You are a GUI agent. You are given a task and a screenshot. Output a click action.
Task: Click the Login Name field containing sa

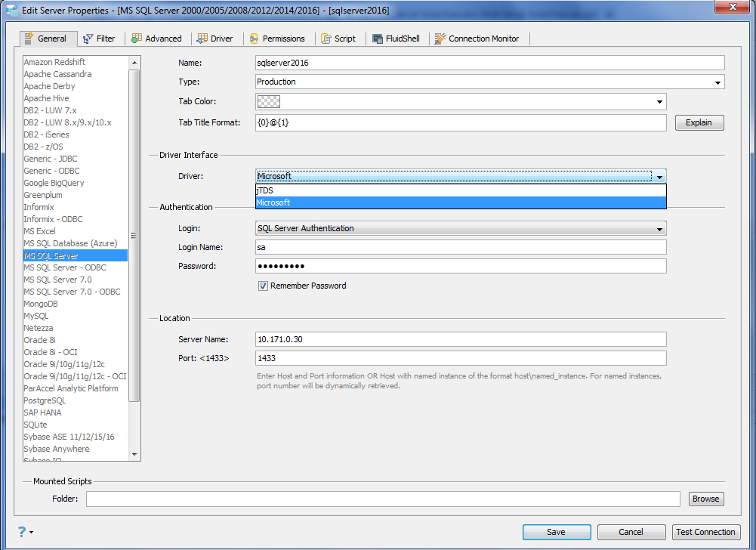pyautogui.click(x=461, y=247)
